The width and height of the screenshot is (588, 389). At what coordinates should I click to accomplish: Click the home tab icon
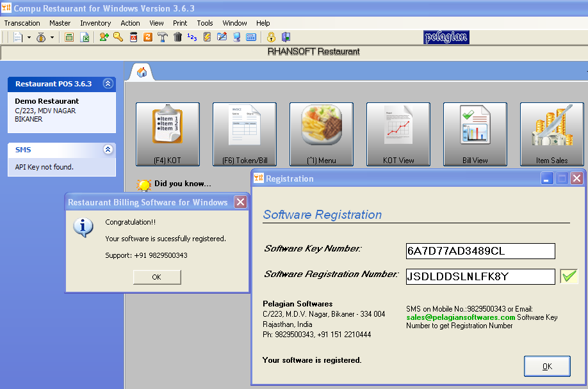pos(142,72)
